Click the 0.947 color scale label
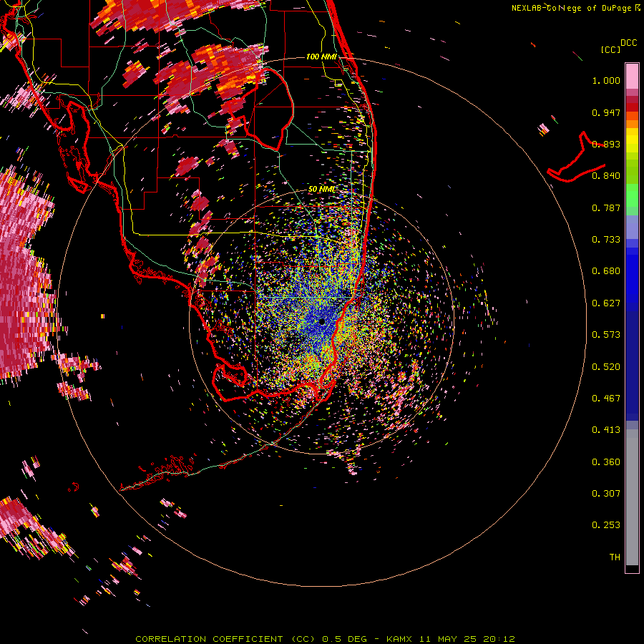This screenshot has width=644, height=644. [x=606, y=112]
